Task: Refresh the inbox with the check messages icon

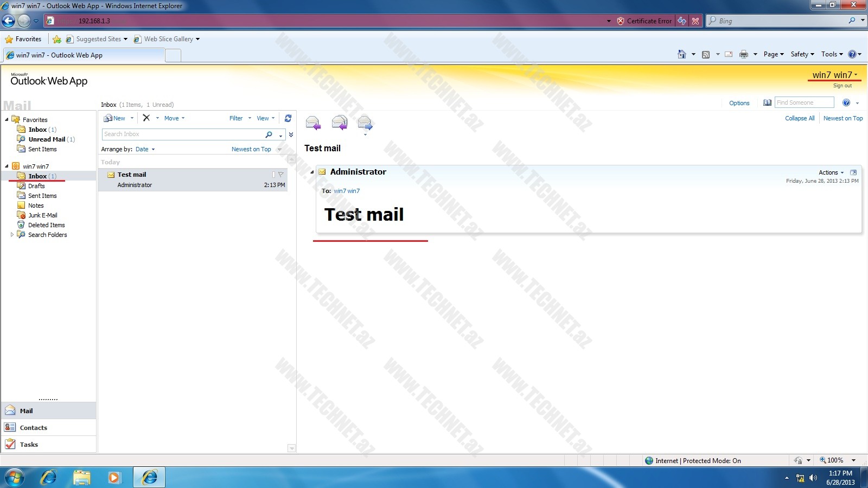Action: pyautogui.click(x=288, y=118)
